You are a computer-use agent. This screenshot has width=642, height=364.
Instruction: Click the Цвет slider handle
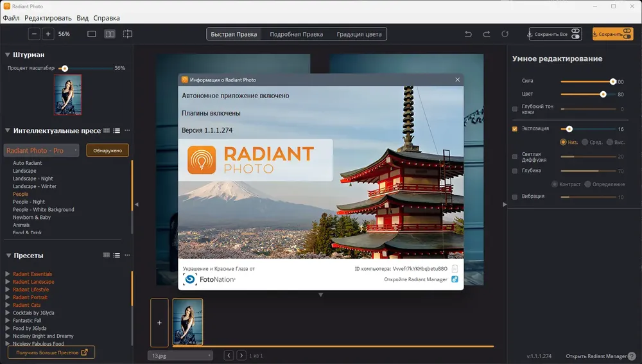[603, 94]
